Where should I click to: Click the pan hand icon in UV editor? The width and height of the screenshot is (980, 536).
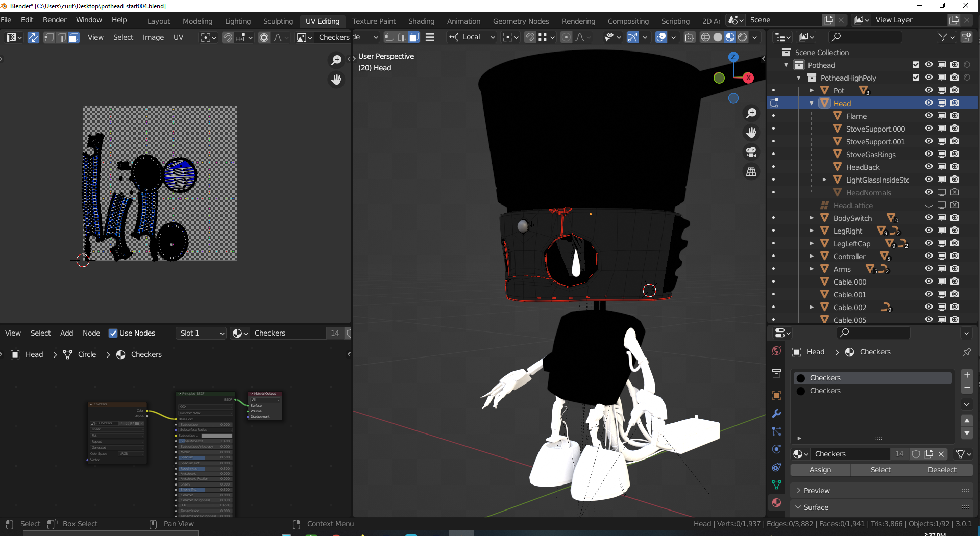(336, 80)
